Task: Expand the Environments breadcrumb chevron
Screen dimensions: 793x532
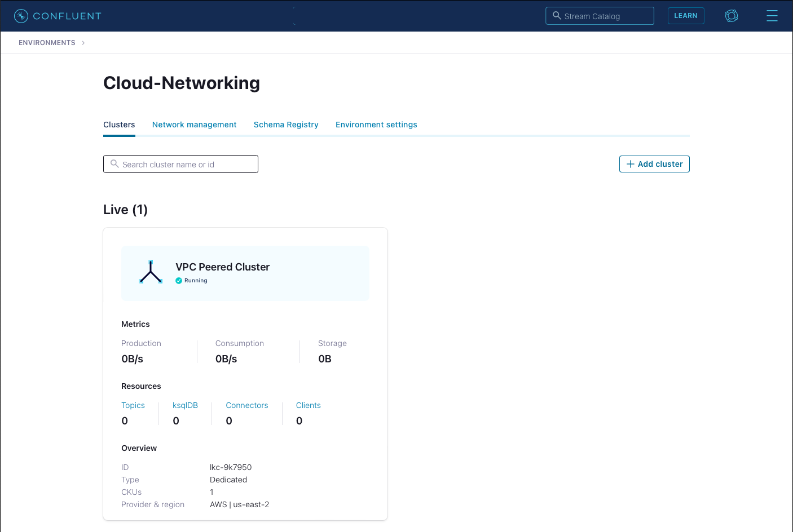Action: coord(83,43)
